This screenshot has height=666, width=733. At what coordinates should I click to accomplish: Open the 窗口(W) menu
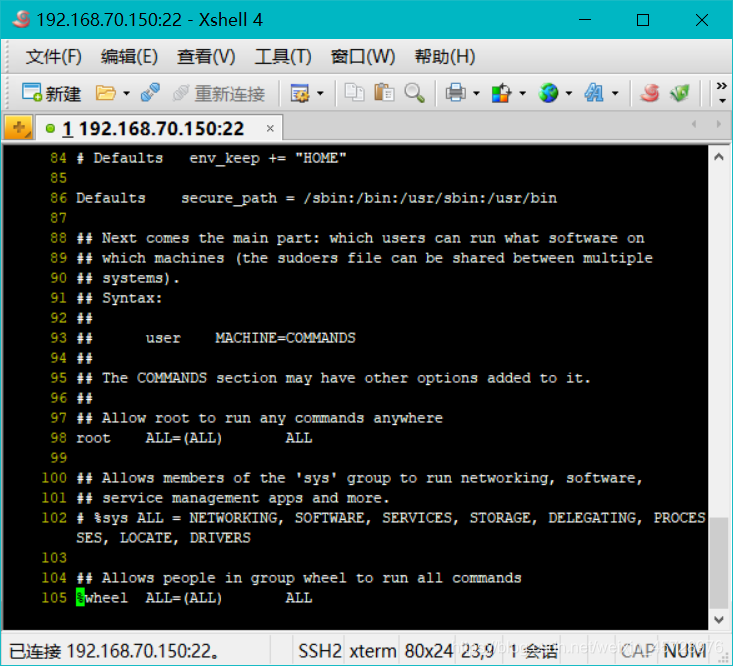(x=363, y=57)
